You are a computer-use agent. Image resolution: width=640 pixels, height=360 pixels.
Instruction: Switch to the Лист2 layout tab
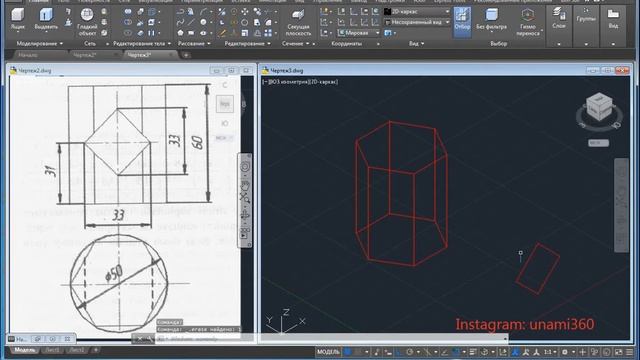pos(77,350)
